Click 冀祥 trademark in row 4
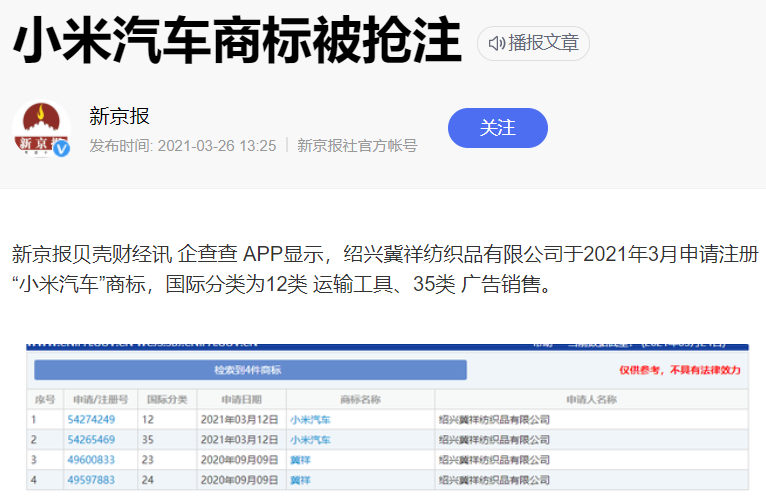This screenshot has height=496, width=766. pos(300,480)
